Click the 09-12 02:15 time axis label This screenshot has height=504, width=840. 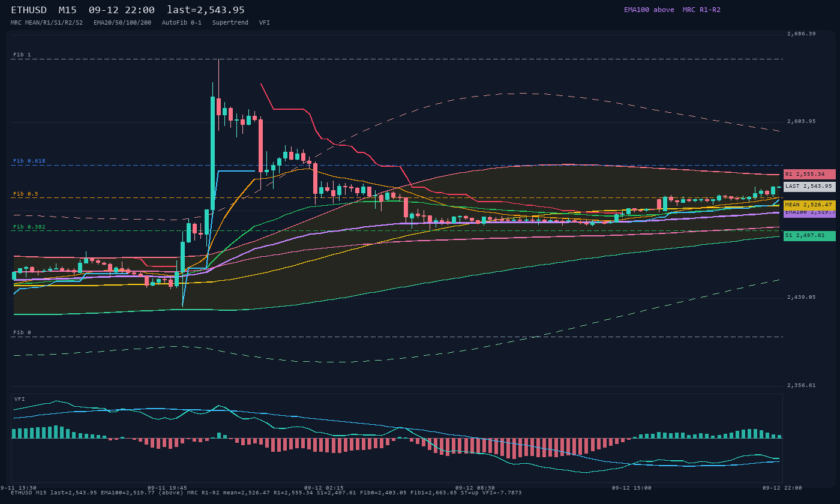[x=324, y=488]
